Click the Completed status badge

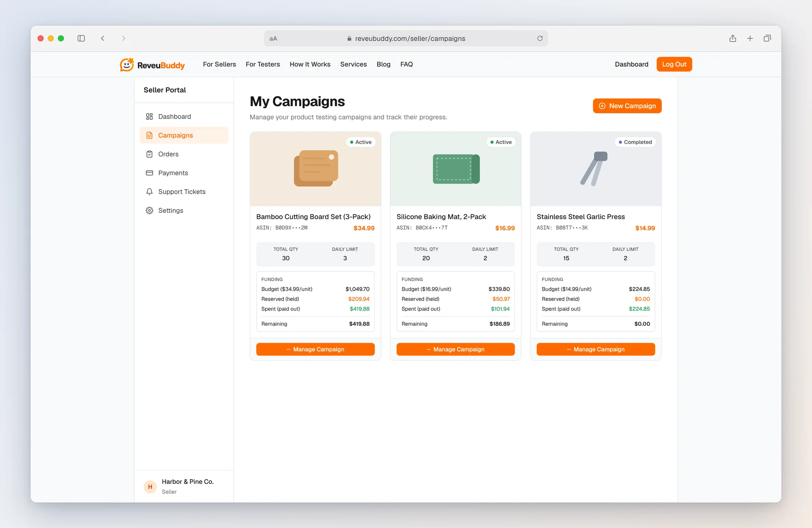click(635, 142)
